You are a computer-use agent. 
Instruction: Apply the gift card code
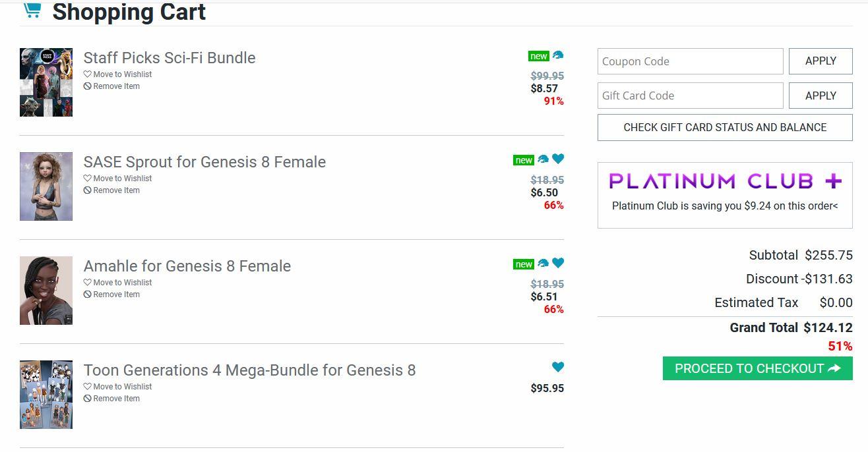821,96
